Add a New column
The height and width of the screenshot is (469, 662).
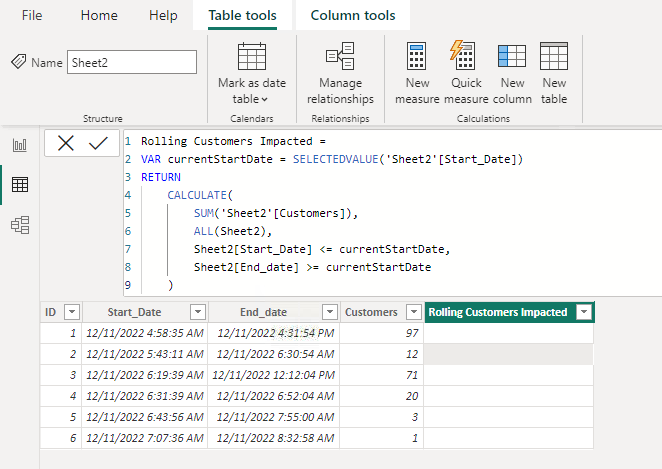[x=512, y=74]
